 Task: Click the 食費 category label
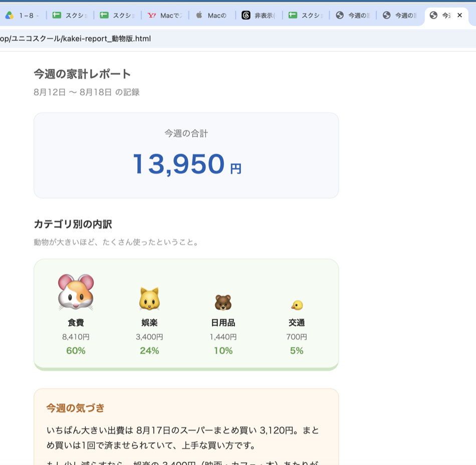point(76,323)
